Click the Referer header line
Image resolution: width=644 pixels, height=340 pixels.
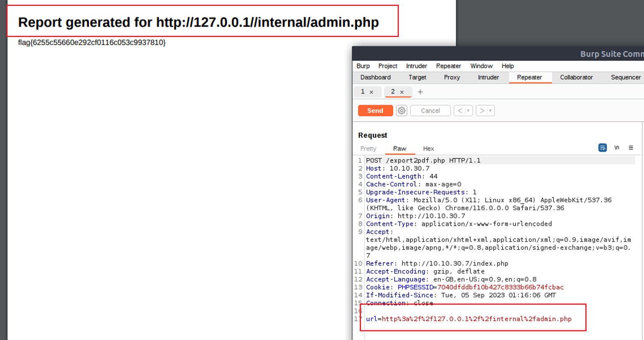pos(437,264)
